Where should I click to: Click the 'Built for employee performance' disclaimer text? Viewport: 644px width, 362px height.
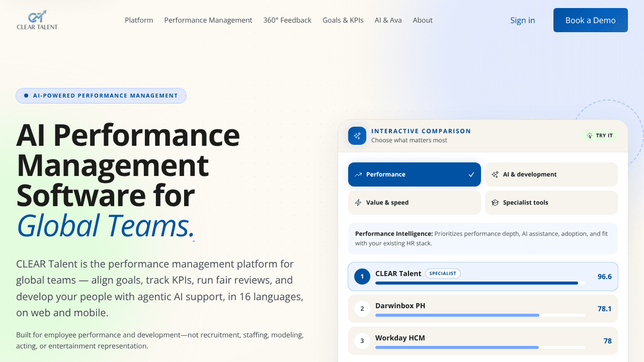160,340
